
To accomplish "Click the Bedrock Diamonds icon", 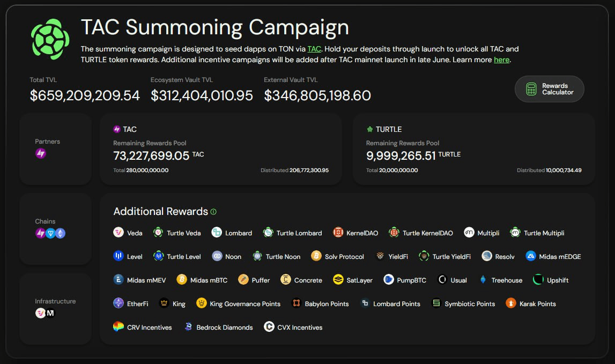I will [x=188, y=326].
